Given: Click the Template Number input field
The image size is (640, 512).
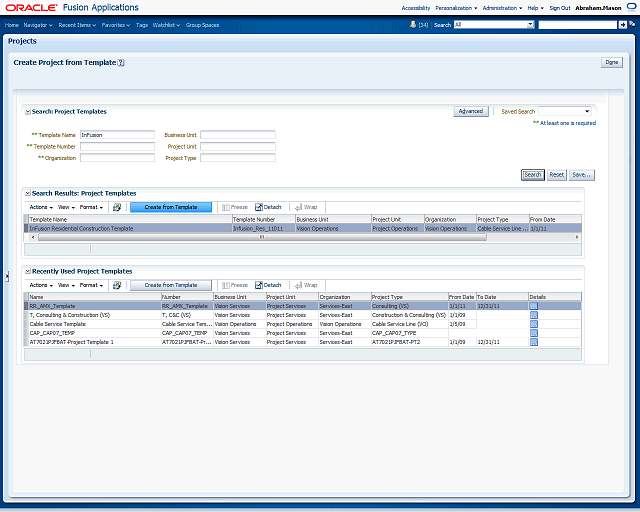Looking at the screenshot, I should point(117,146).
